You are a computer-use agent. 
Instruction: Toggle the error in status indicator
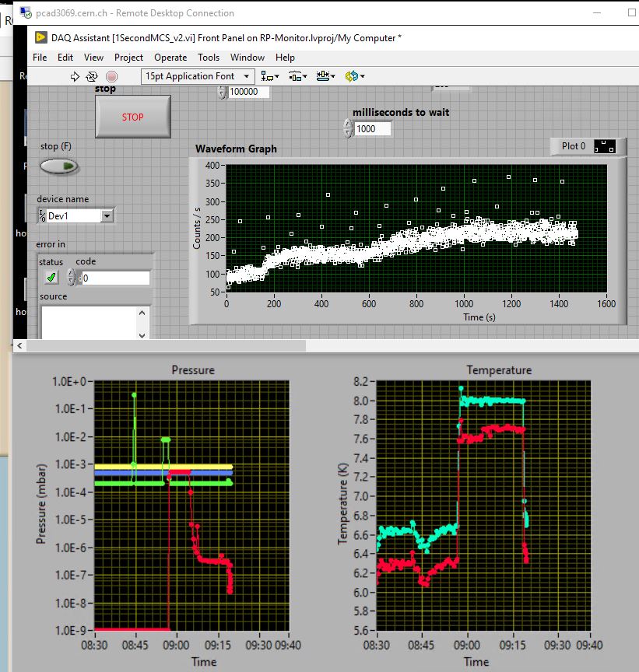coord(51,278)
